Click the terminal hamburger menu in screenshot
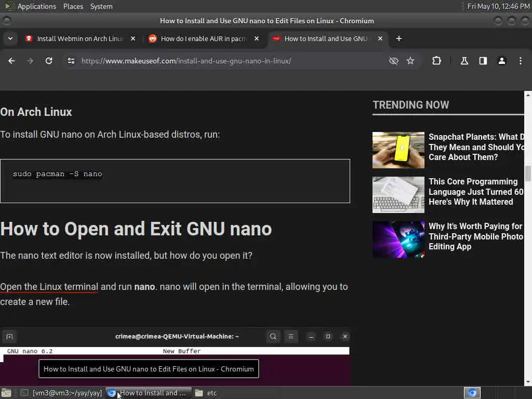This screenshot has height=399, width=532. coord(291,337)
